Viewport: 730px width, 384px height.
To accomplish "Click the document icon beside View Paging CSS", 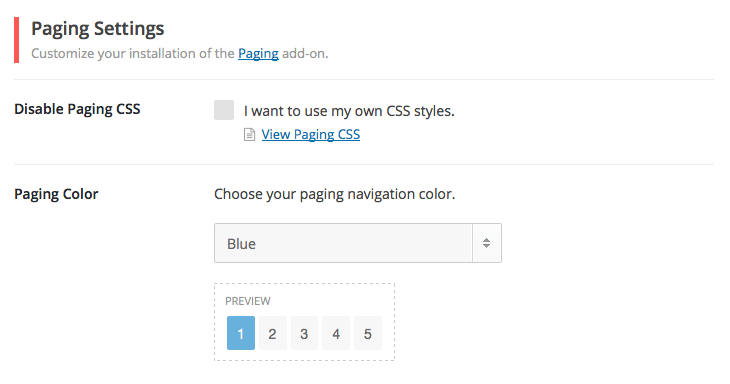I will (250, 135).
